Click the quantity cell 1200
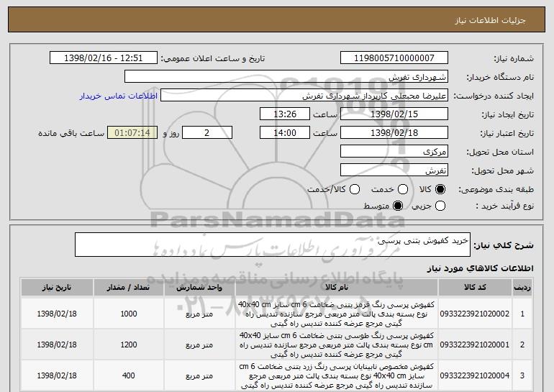 (x=128, y=345)
